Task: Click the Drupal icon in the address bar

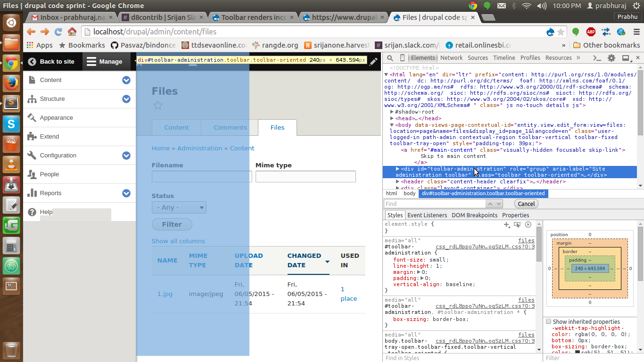Action: (550, 32)
